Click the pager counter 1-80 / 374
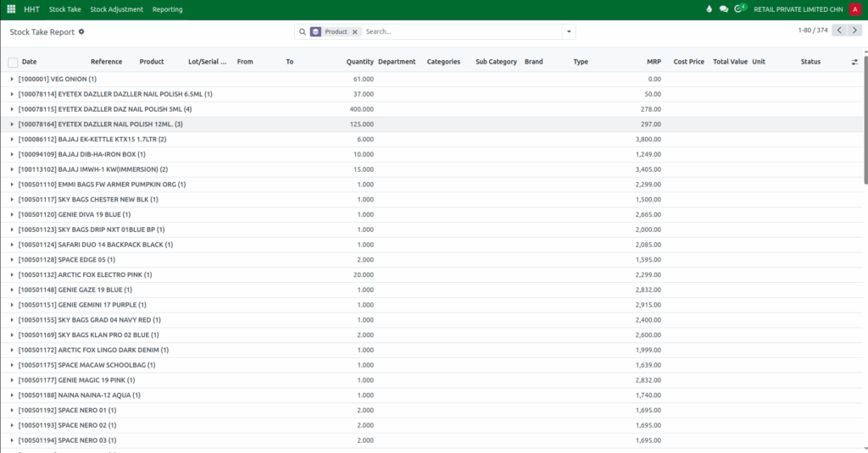 [813, 30]
